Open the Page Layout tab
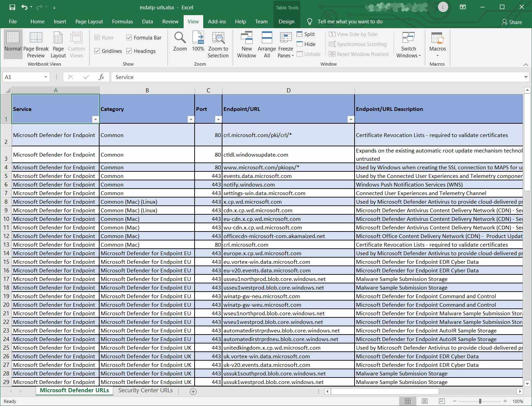This screenshot has width=532, height=406. (89, 22)
